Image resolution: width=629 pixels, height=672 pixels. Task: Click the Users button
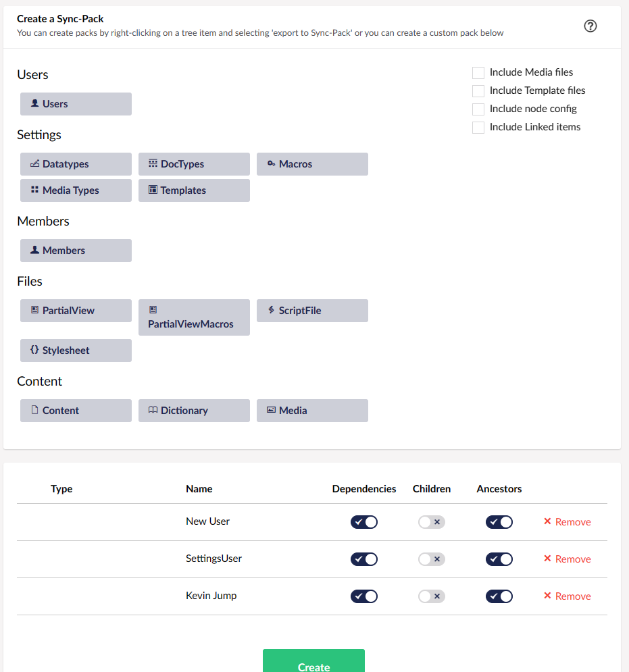pyautogui.click(x=76, y=104)
